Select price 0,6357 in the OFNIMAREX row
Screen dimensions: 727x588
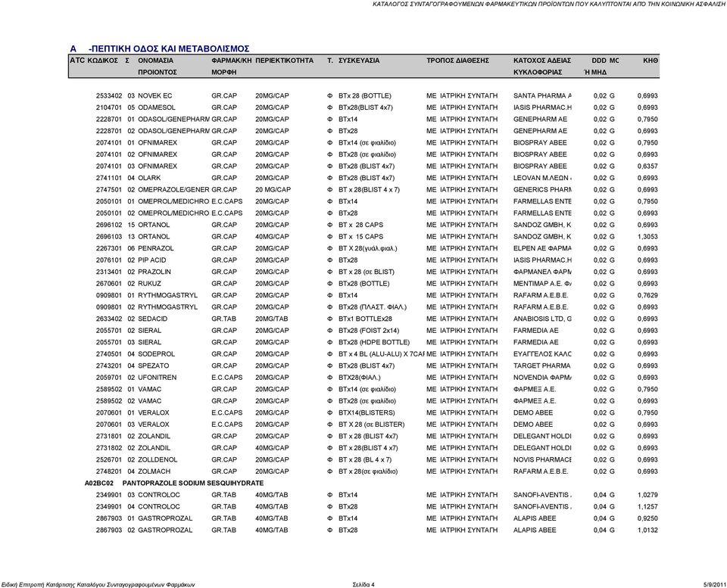point(647,166)
